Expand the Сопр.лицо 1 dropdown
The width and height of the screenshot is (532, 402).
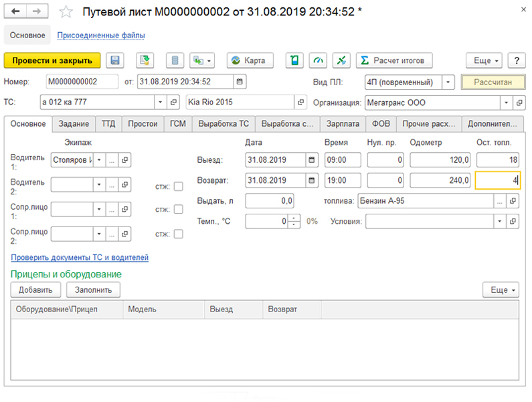click(x=99, y=209)
